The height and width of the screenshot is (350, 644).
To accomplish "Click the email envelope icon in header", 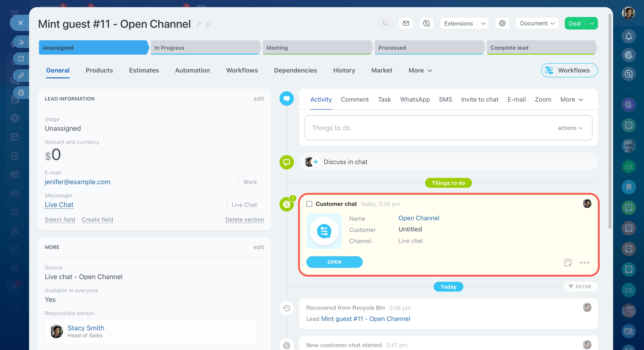I will 406,23.
